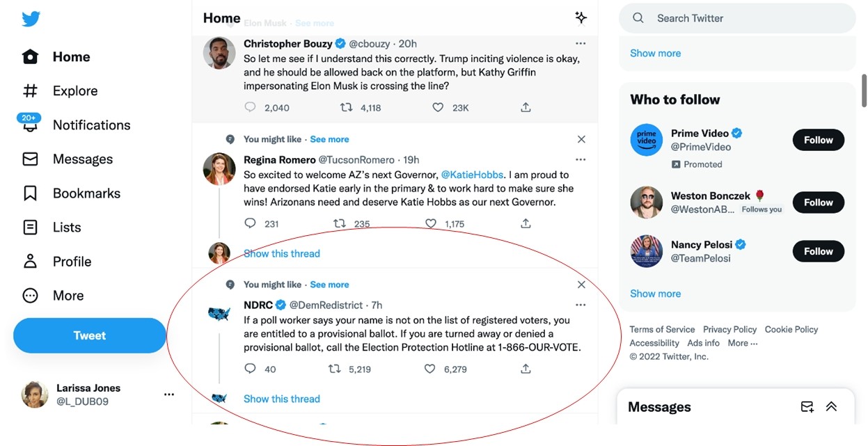
Task: Follow Weston Bonczek
Action: click(818, 202)
